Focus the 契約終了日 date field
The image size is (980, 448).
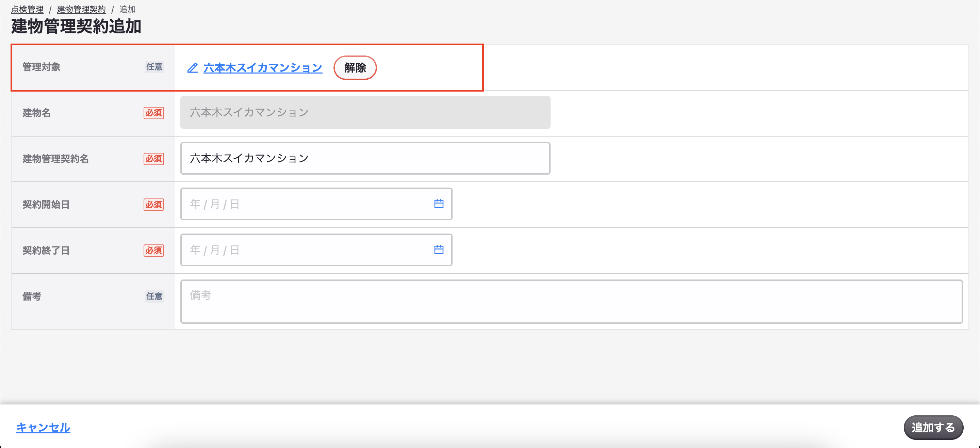(316, 250)
